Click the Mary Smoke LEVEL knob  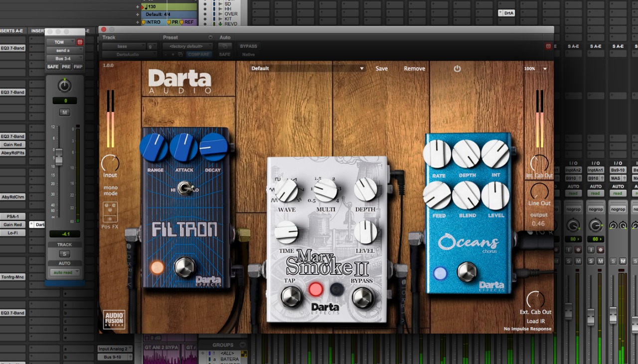(366, 232)
